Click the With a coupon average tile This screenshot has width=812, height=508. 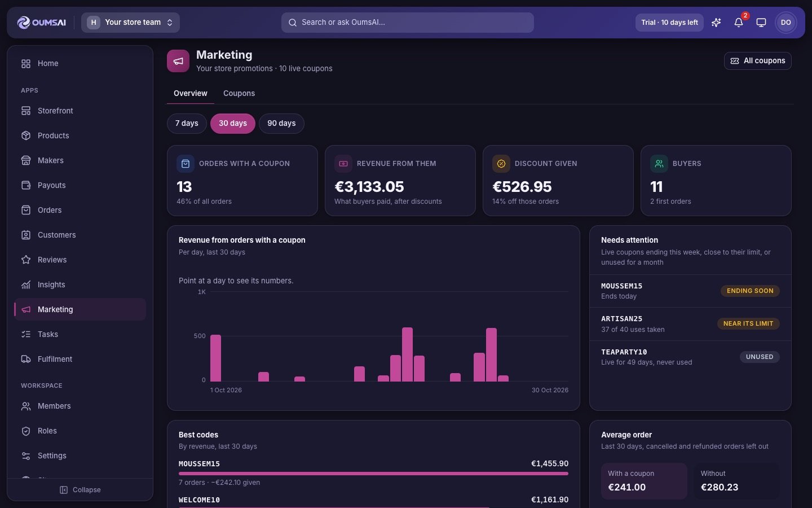click(x=644, y=481)
